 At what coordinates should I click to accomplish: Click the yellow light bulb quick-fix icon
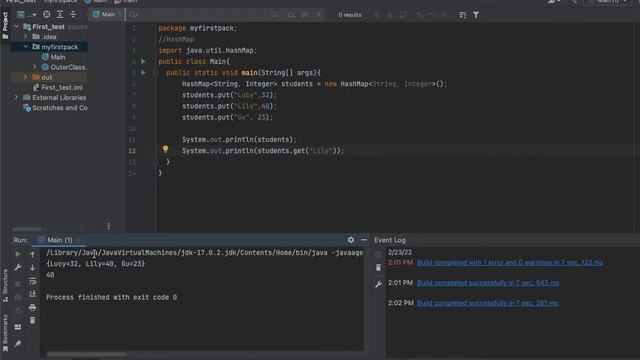pos(165,149)
